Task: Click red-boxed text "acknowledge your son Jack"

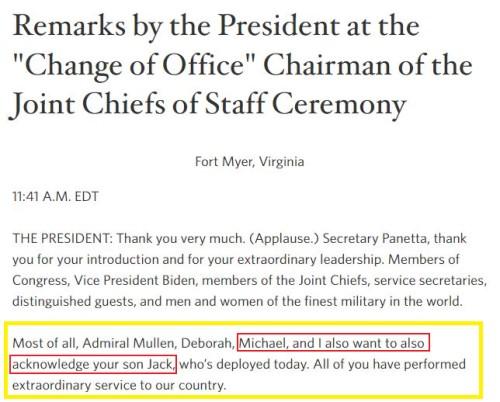Action: (93, 364)
